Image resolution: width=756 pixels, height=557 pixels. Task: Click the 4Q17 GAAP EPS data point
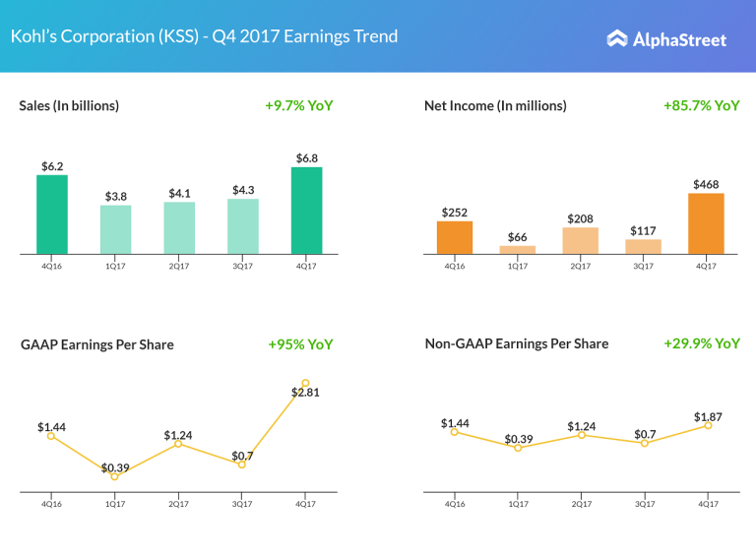click(305, 383)
